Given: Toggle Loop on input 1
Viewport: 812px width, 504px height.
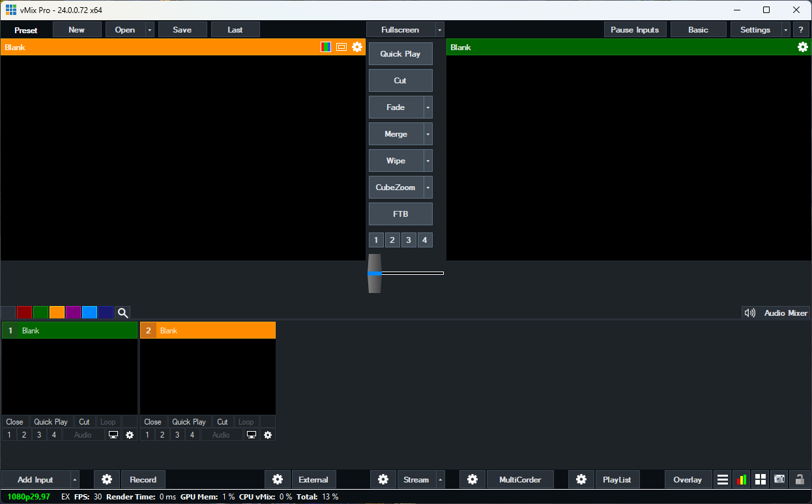Looking at the screenshot, I should 108,422.
